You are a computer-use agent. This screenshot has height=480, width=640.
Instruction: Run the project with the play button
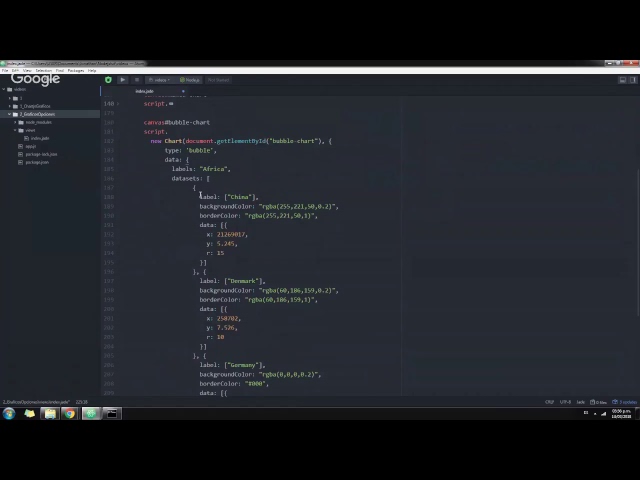coord(122,80)
